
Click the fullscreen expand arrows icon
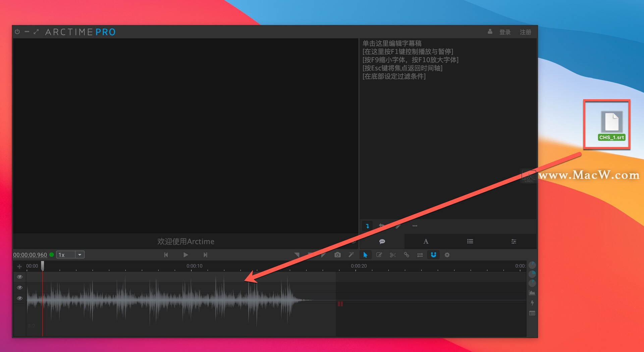click(36, 32)
